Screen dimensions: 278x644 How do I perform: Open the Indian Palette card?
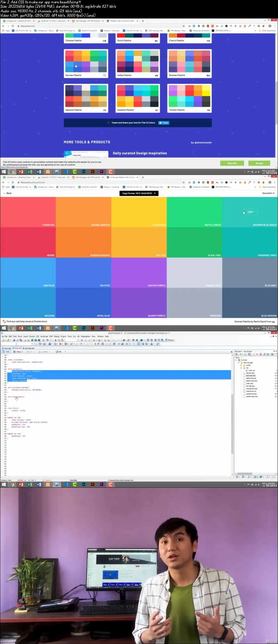coord(138,64)
